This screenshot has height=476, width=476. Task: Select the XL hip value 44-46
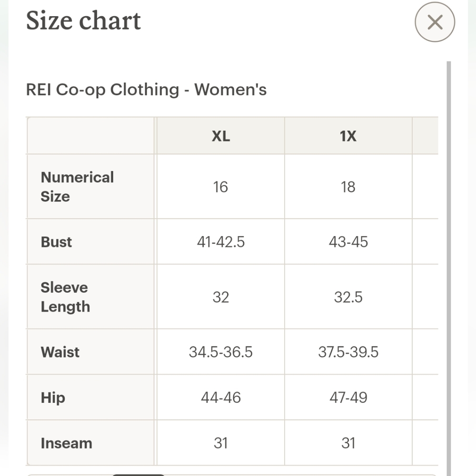[x=221, y=397]
